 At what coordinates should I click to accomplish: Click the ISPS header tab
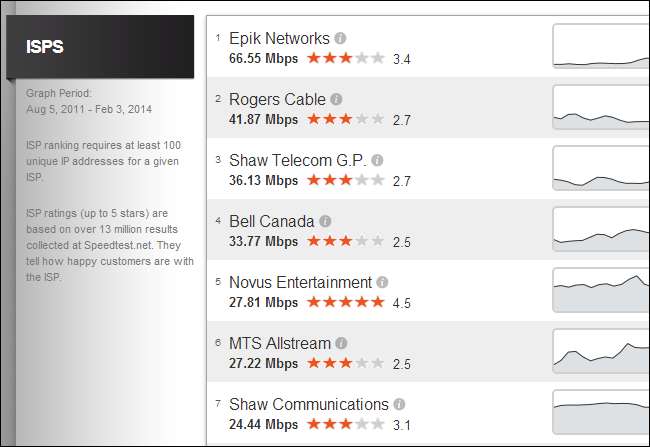[97, 46]
